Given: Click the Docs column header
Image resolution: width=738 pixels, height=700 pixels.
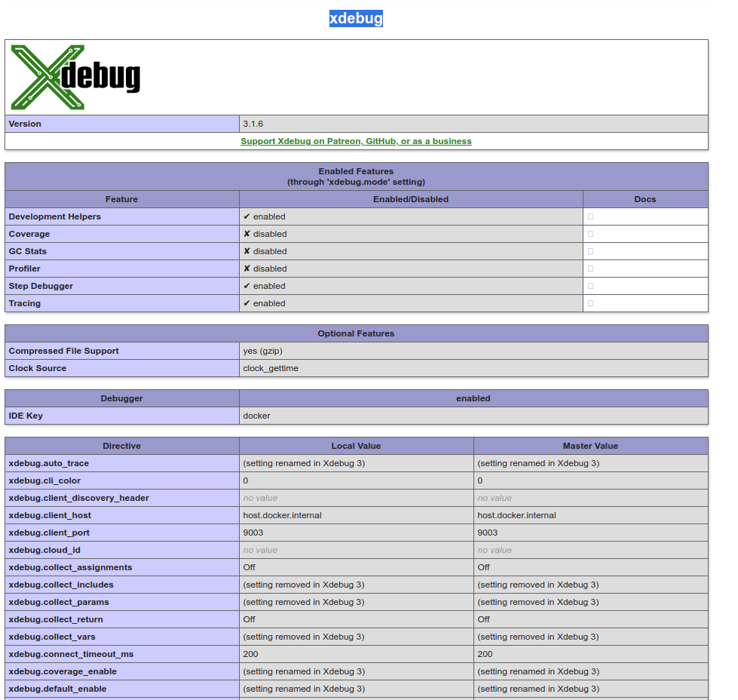Looking at the screenshot, I should [x=645, y=199].
